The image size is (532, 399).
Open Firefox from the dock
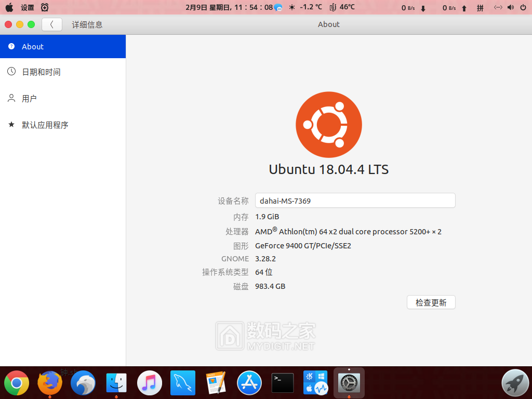click(50, 383)
